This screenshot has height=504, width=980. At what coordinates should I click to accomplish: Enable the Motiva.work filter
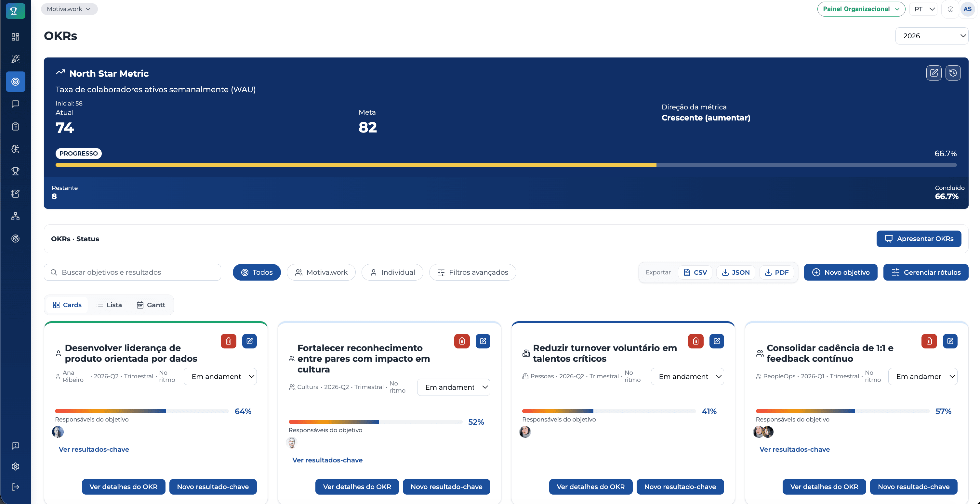(x=321, y=272)
